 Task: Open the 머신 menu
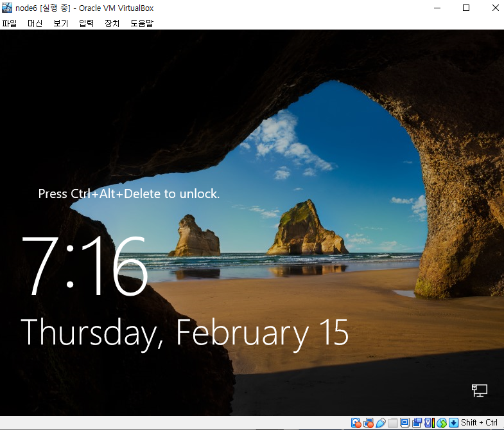(x=35, y=23)
